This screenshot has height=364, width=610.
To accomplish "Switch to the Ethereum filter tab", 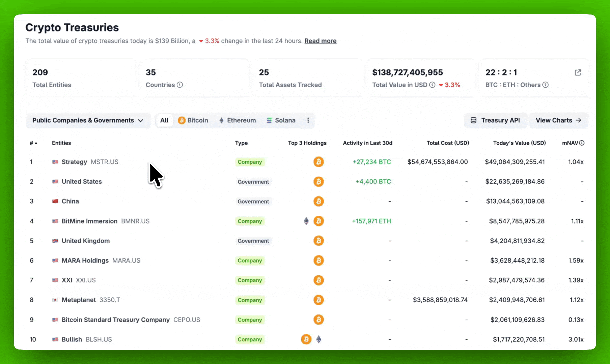I will [238, 120].
